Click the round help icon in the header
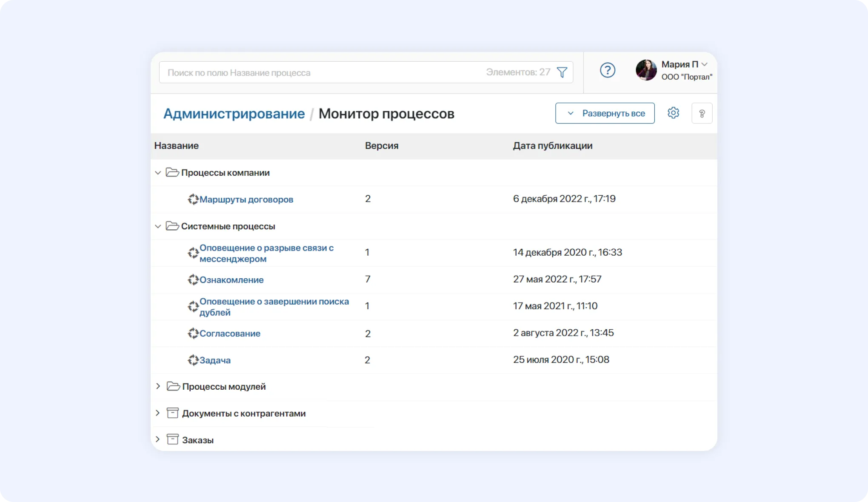This screenshot has height=502, width=868. pos(608,70)
